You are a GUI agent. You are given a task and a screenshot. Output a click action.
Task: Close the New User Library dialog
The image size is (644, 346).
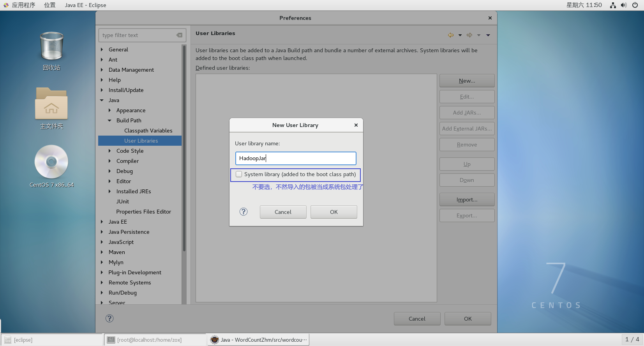[x=356, y=125]
